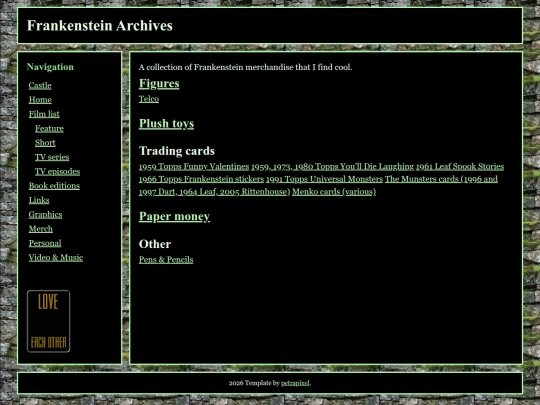Open the Plush toys heading link
The width and height of the screenshot is (540, 405).
pyautogui.click(x=166, y=124)
